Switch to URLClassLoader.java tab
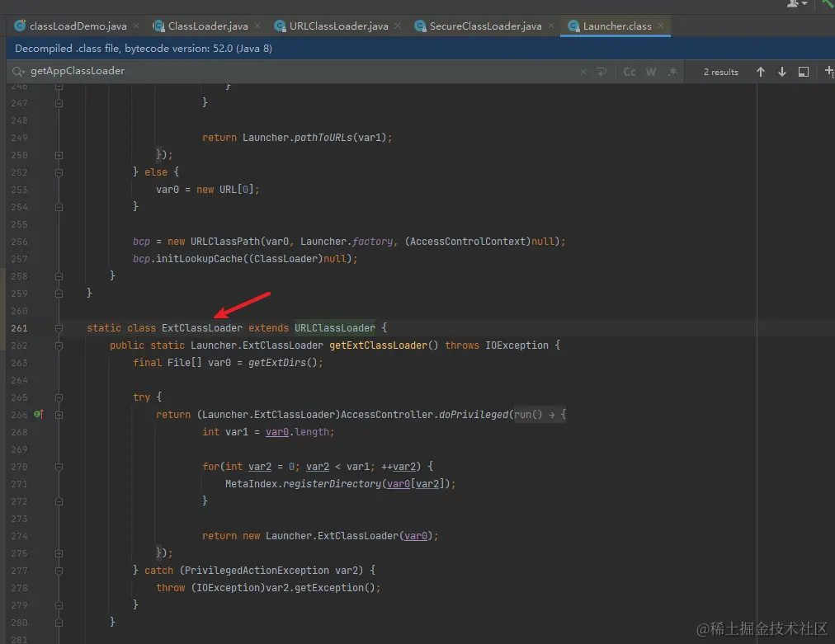 click(338, 26)
